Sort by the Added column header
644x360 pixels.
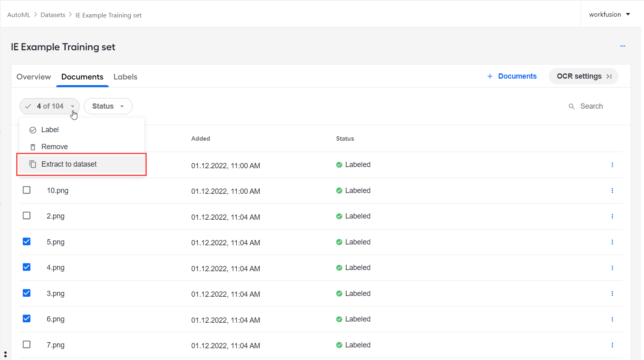tap(201, 139)
